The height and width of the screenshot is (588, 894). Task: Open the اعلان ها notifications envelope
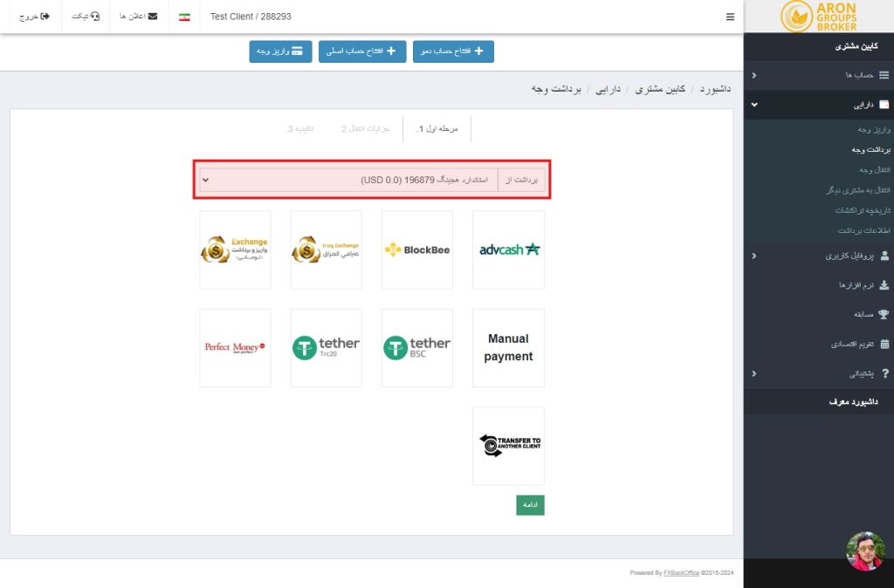[x=139, y=17]
